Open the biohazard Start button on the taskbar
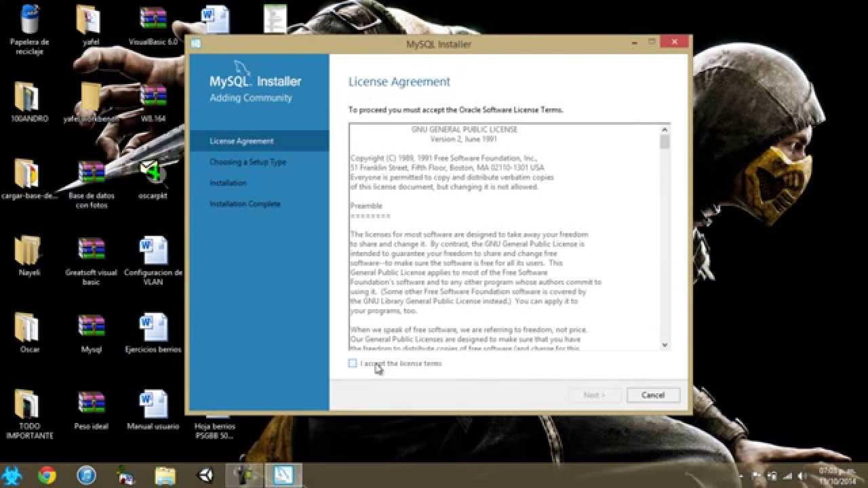 click(12, 476)
